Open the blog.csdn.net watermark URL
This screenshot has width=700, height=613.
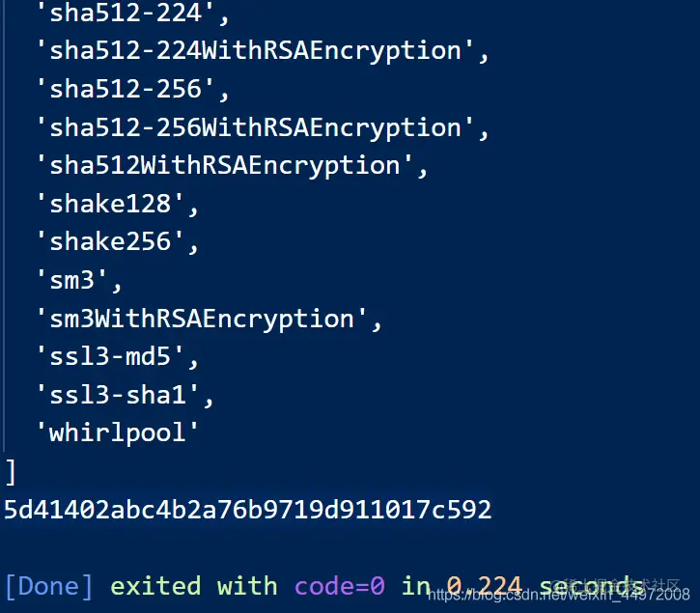click(559, 595)
